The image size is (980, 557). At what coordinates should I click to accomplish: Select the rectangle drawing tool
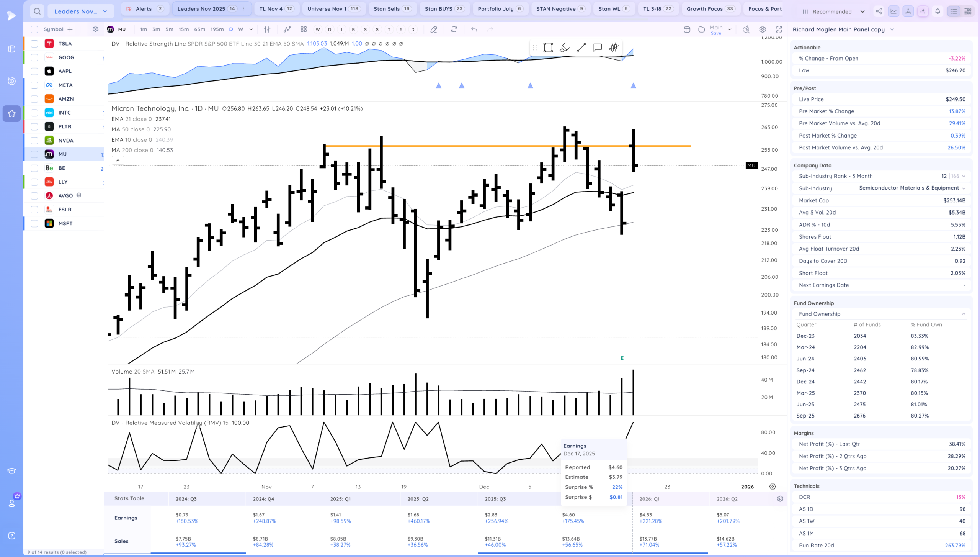point(548,48)
